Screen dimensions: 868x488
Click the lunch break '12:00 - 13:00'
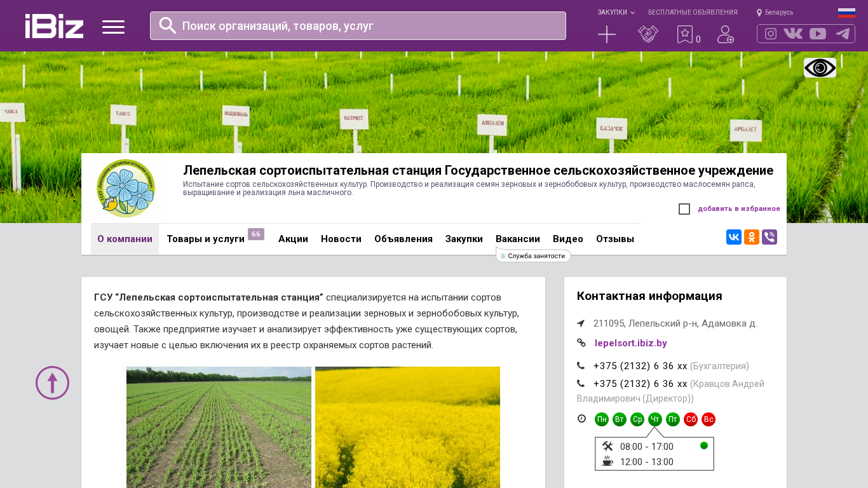[647, 462]
